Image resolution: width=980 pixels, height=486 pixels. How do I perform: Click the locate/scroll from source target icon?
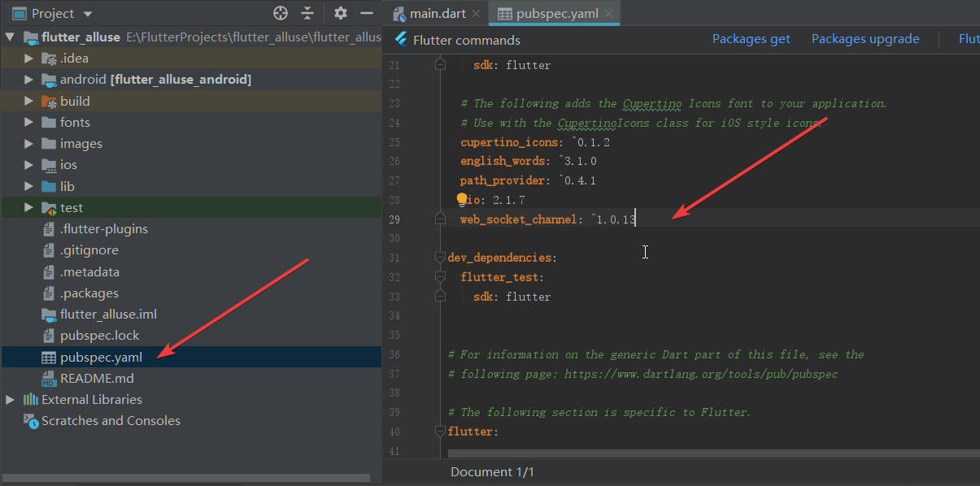click(281, 13)
